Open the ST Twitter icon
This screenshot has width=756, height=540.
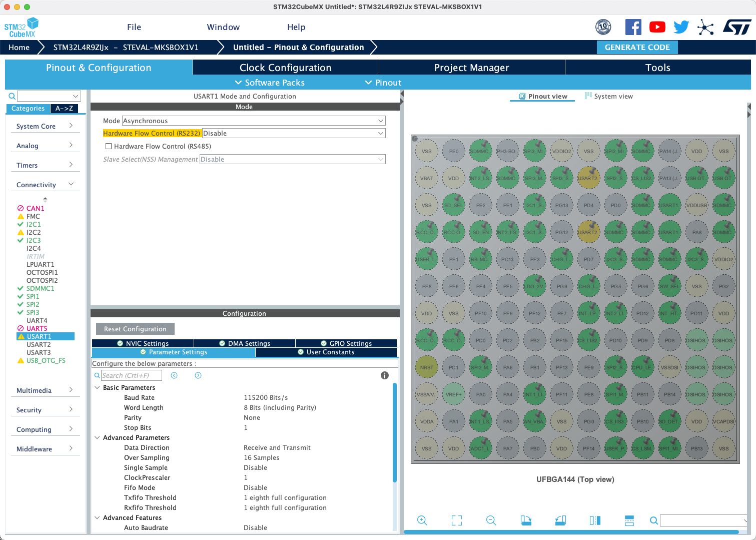(x=681, y=27)
